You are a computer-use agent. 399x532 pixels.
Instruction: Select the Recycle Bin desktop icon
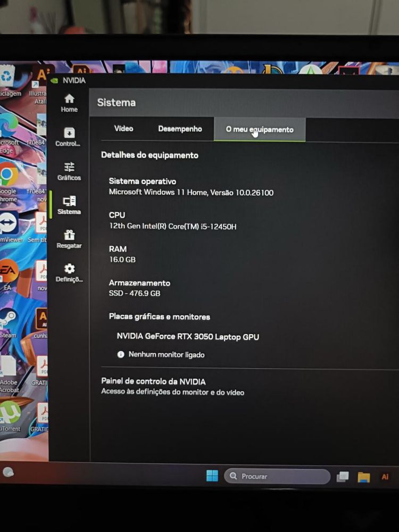coord(9,81)
